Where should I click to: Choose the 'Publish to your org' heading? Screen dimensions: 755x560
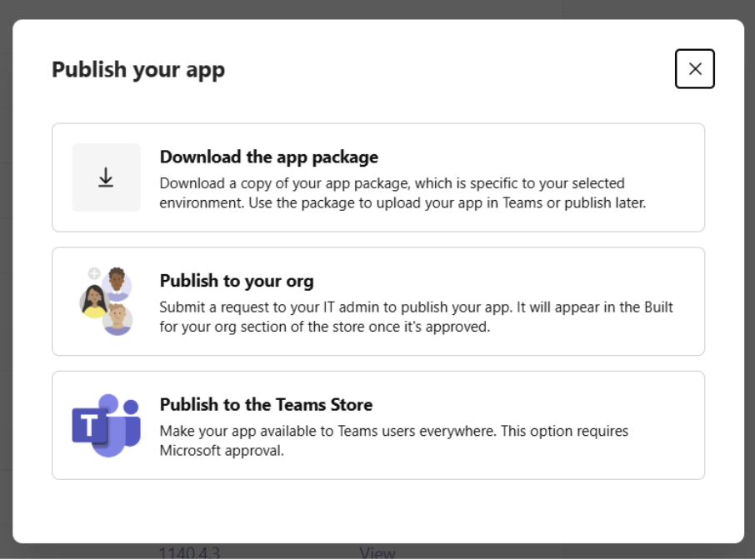237,281
